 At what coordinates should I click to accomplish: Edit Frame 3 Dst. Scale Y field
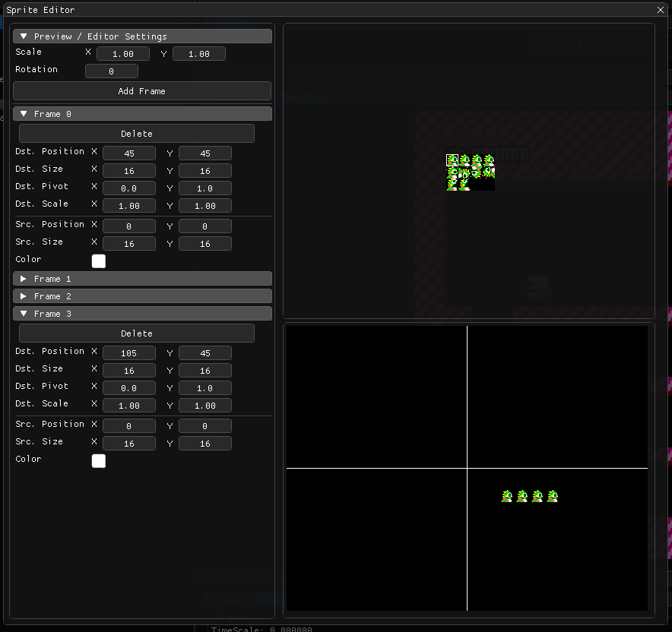click(204, 406)
